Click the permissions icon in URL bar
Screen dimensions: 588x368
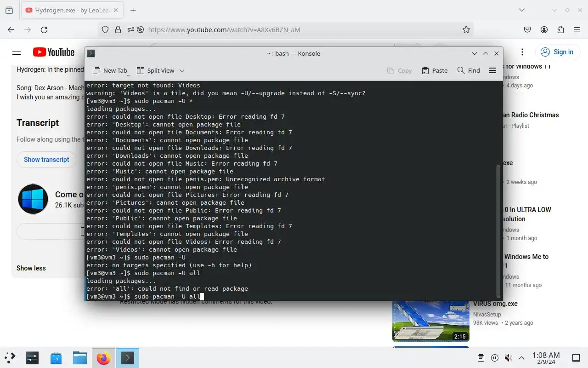click(131, 29)
